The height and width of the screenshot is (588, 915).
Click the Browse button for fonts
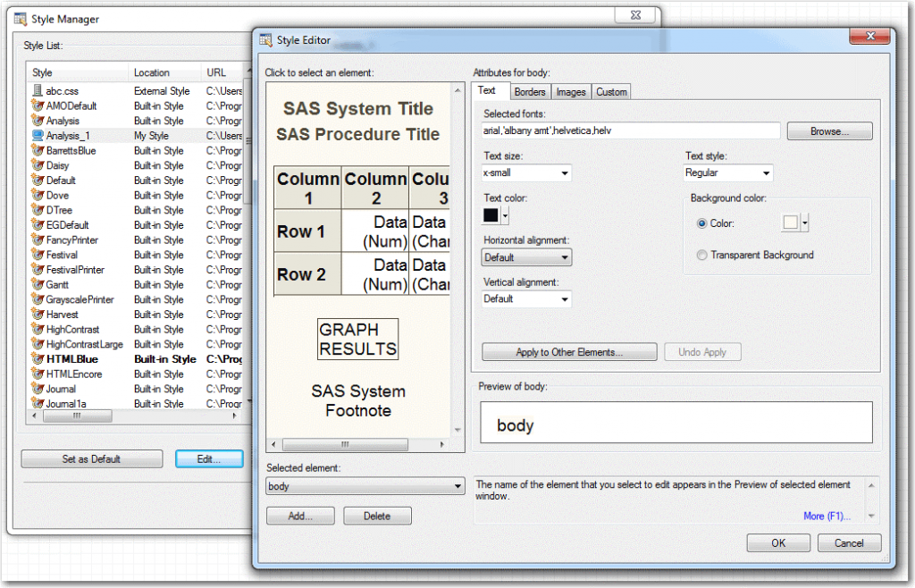click(829, 131)
